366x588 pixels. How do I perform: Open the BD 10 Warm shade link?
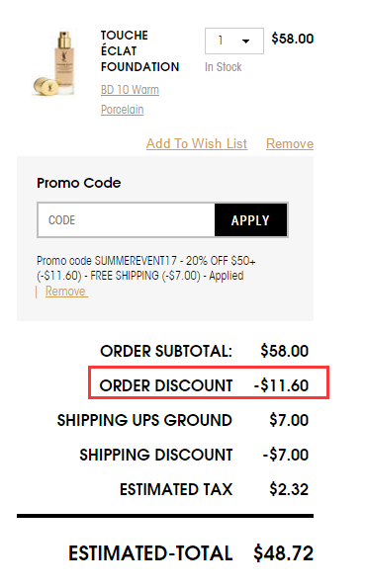click(x=130, y=90)
